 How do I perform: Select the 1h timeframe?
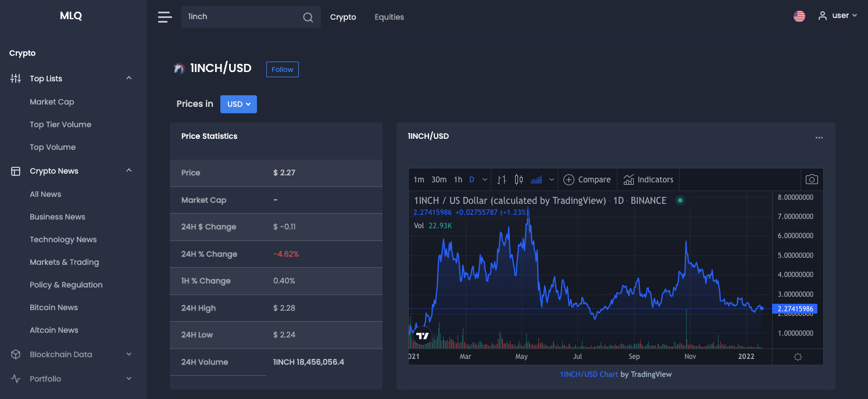(x=458, y=179)
